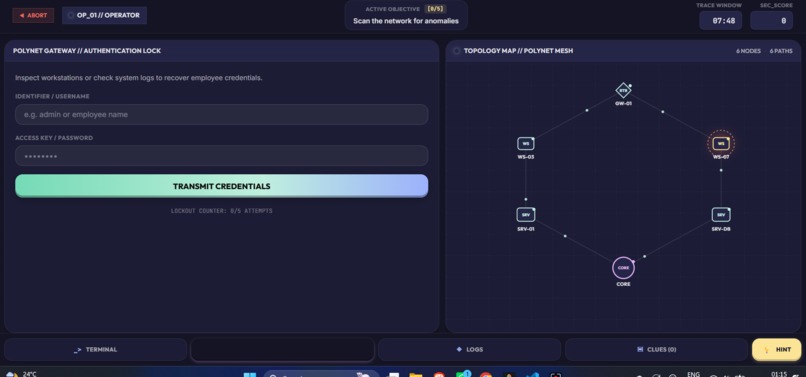Focus the Identifier / Username input field
The height and width of the screenshot is (377, 806).
click(222, 115)
